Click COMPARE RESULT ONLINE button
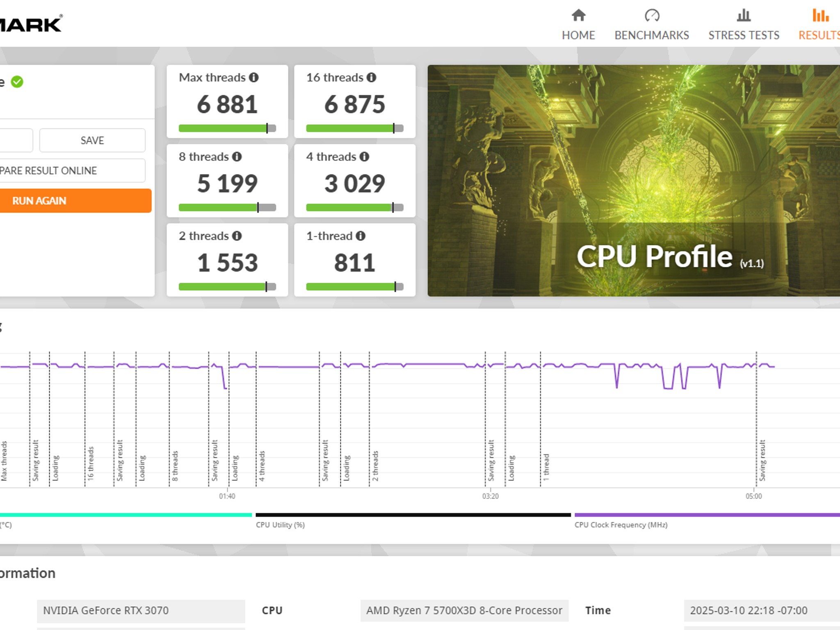The height and width of the screenshot is (630, 840). coord(72,171)
